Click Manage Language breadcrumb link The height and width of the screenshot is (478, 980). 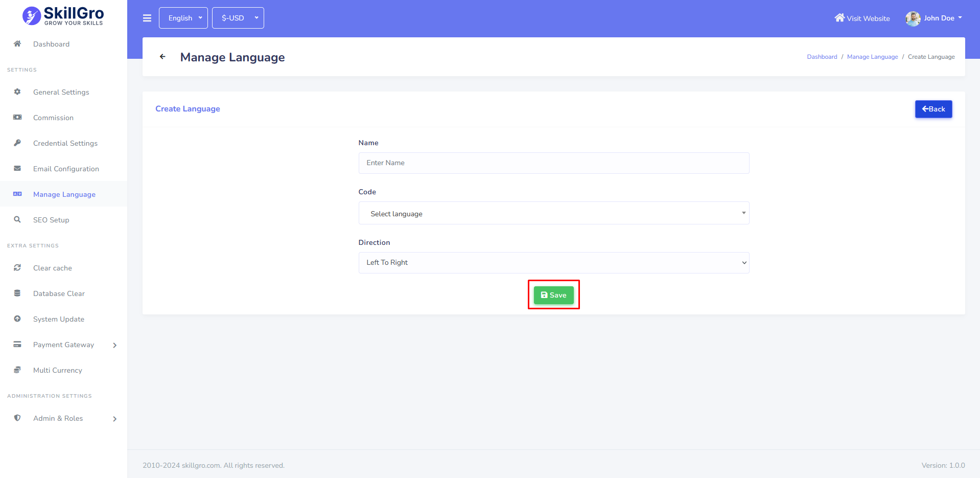pyautogui.click(x=872, y=57)
